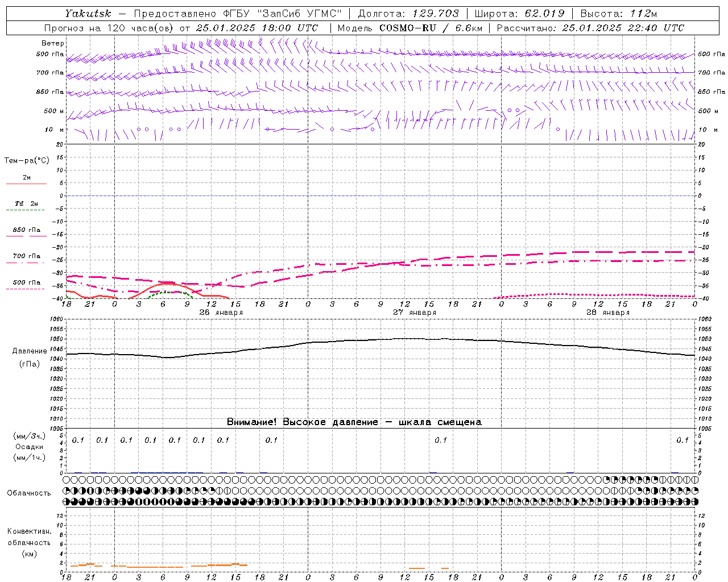Click the left "500 гПа" wind level label

point(50,55)
